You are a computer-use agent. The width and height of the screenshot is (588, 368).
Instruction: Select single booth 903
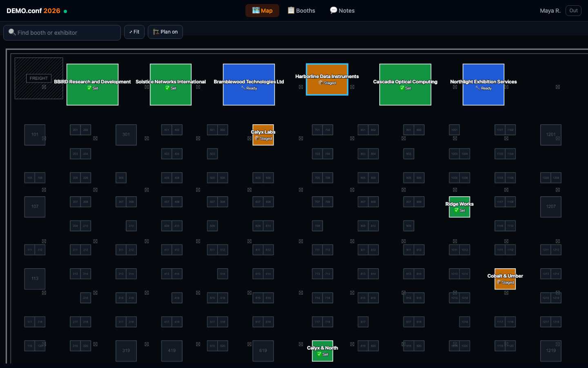coord(409,154)
